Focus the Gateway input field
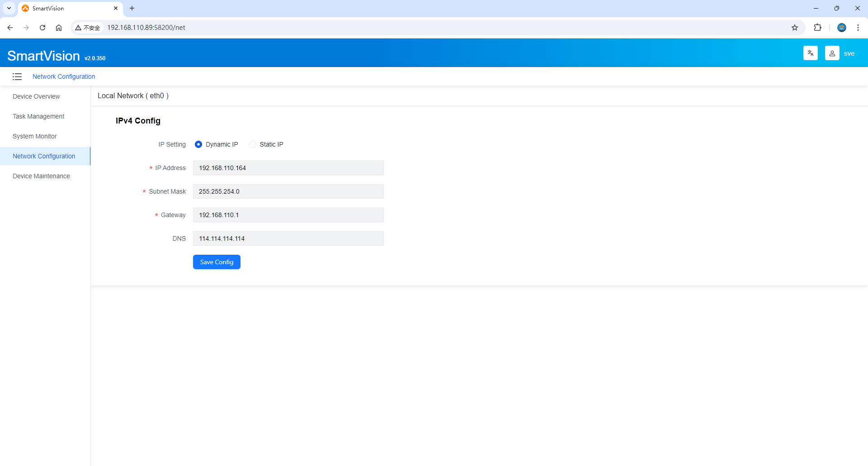868x466 pixels. click(x=288, y=215)
